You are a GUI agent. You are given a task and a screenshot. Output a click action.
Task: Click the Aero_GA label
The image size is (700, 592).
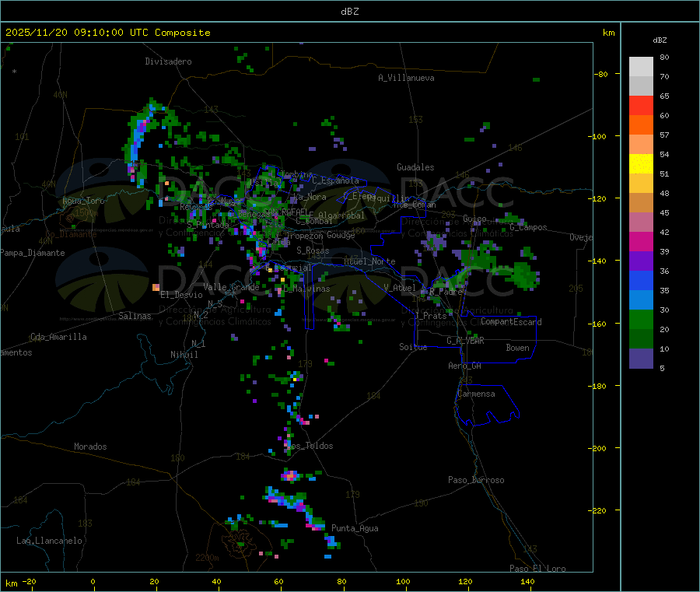click(465, 366)
